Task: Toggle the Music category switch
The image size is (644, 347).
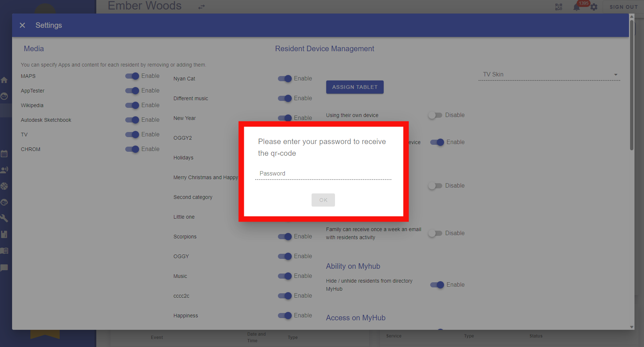Action: pyautogui.click(x=285, y=276)
